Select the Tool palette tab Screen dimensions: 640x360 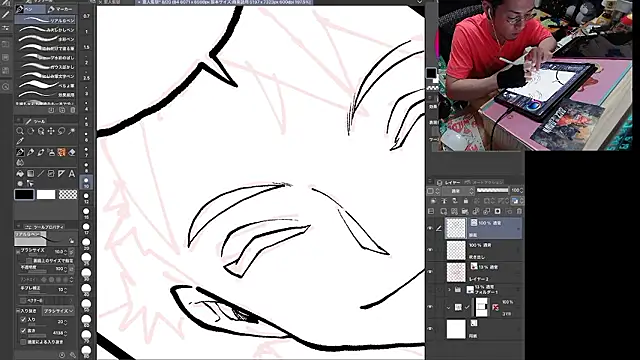[x=36, y=121]
